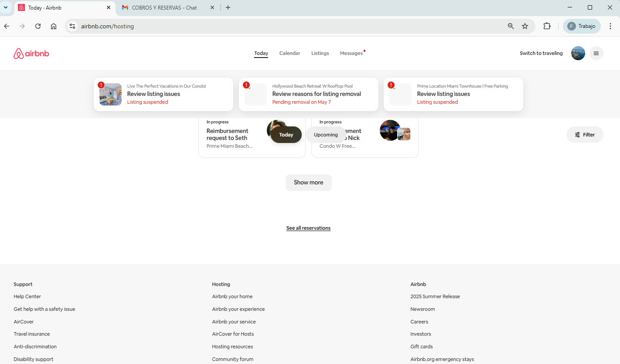Click Switch to traveling
Screen dimensions: 620x364
coord(541,53)
